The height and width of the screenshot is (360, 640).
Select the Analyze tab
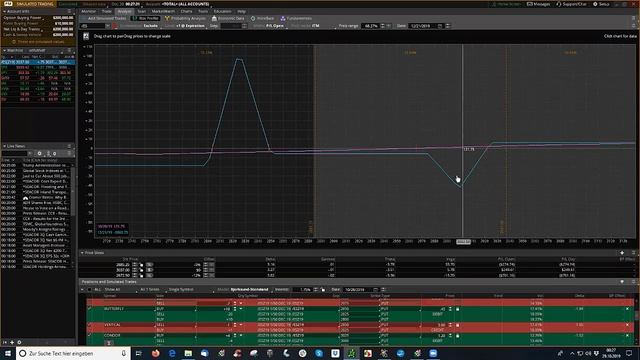pos(124,11)
